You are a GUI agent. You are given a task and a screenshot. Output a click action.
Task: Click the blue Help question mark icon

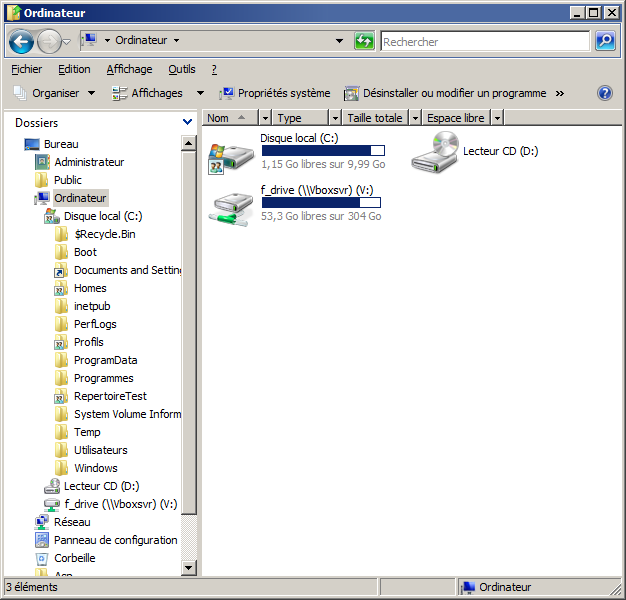(604, 93)
